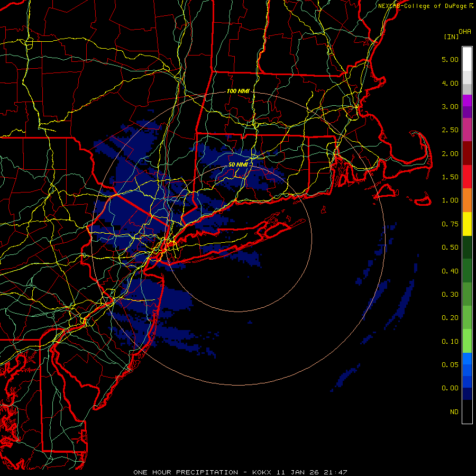This screenshot has width=476, height=476.
Task: Click the '5.00' legend value label
Action: [450, 59]
